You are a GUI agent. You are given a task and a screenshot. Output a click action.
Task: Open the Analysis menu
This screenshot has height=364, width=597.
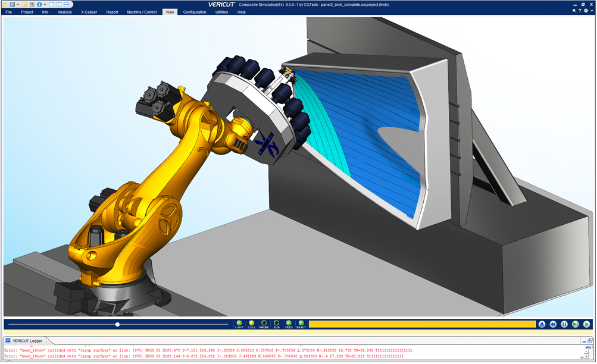65,12
